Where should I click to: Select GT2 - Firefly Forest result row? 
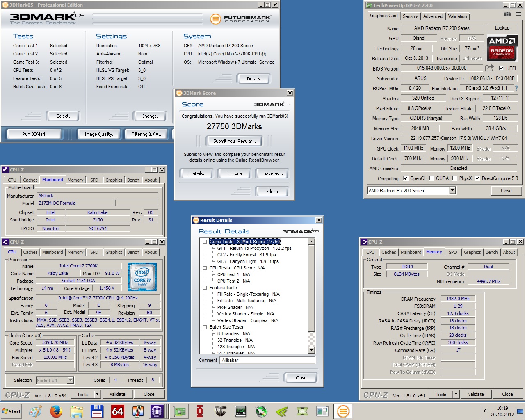(x=247, y=255)
